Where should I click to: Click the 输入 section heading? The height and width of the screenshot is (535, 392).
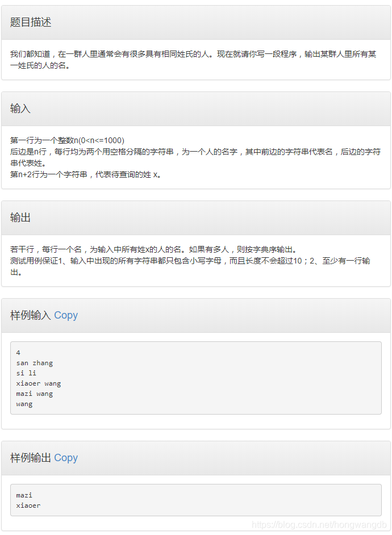[20, 108]
